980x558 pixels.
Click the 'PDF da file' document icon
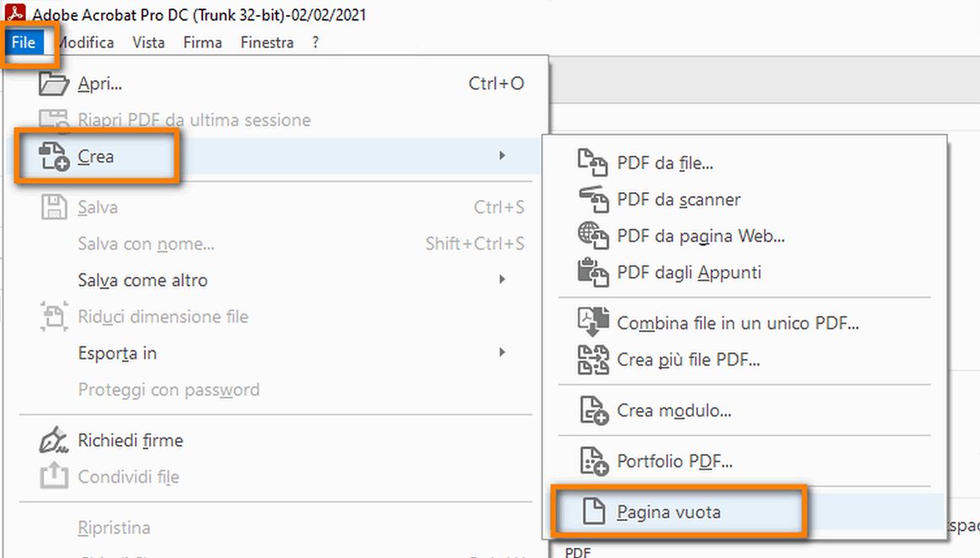(x=594, y=163)
